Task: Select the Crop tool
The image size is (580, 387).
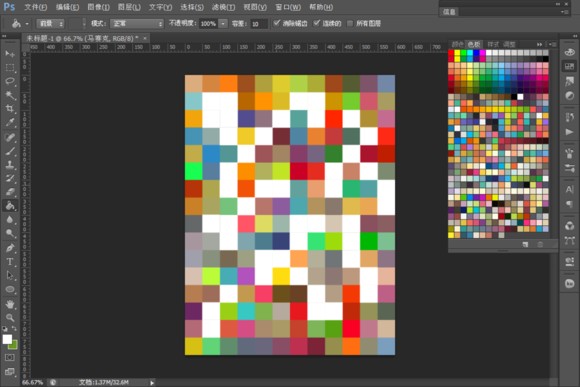Action: 10,109
